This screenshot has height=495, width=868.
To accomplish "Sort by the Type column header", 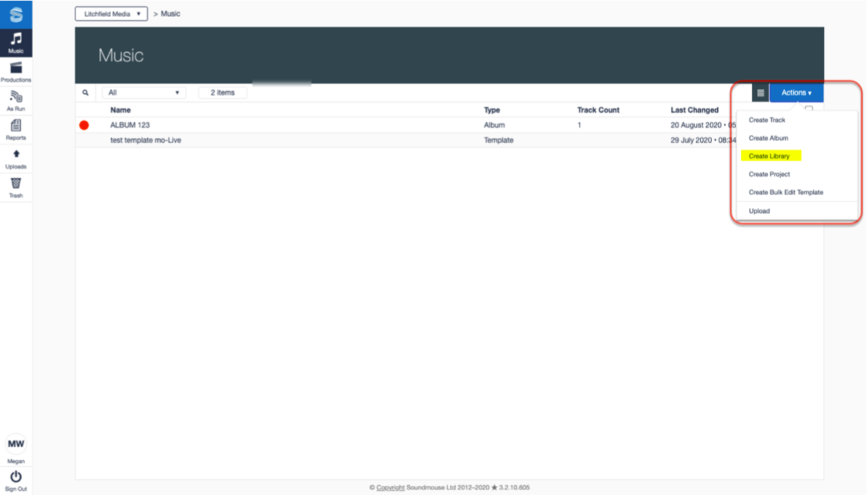I will pos(492,110).
